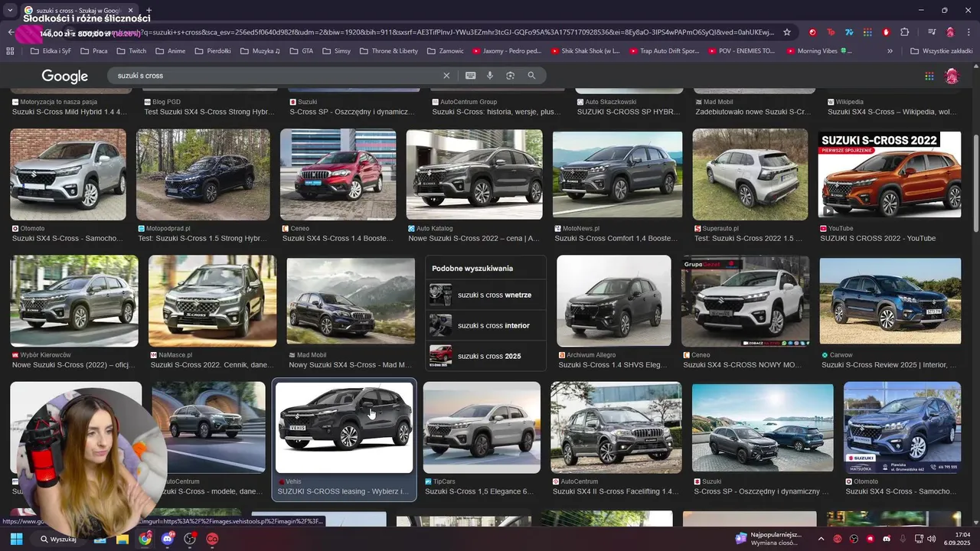Expand the overflow bookmarks chevron
This screenshot has height=551, width=980.
click(x=890, y=51)
